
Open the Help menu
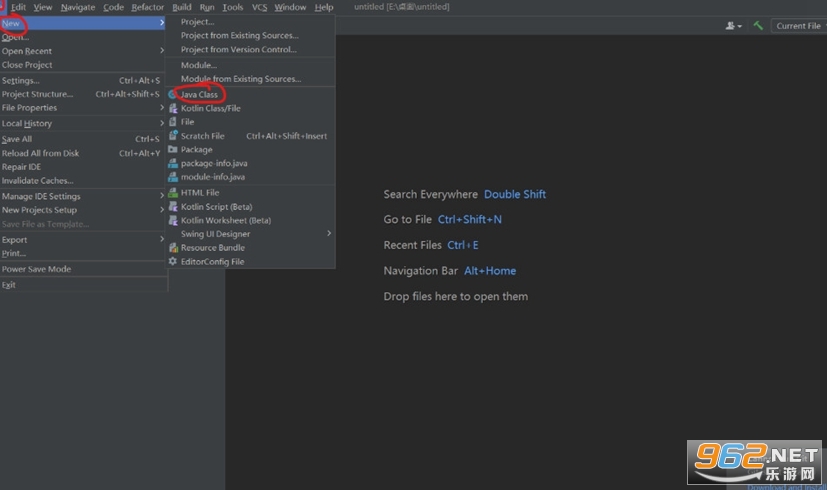click(x=324, y=7)
